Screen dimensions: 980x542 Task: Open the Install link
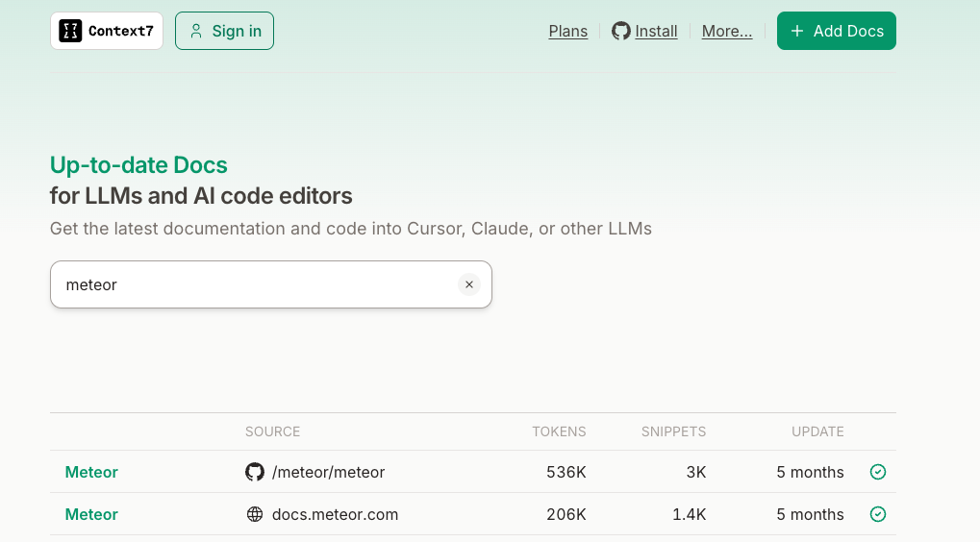point(656,31)
